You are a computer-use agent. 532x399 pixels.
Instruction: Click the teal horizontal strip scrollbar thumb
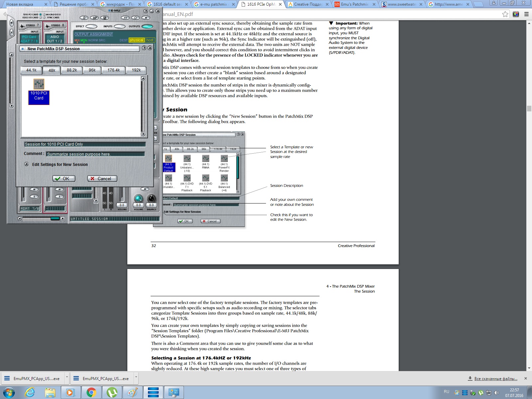pyautogui.click(x=55, y=218)
